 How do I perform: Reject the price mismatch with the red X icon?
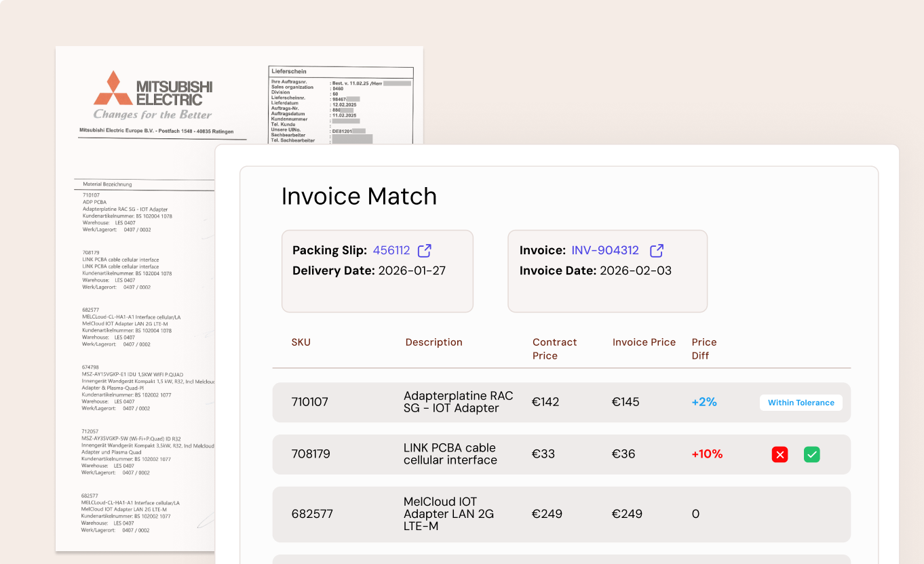point(779,454)
